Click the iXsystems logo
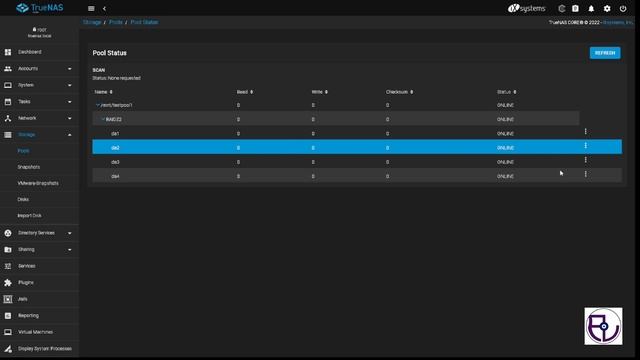The width and height of the screenshot is (640, 360). click(527, 8)
